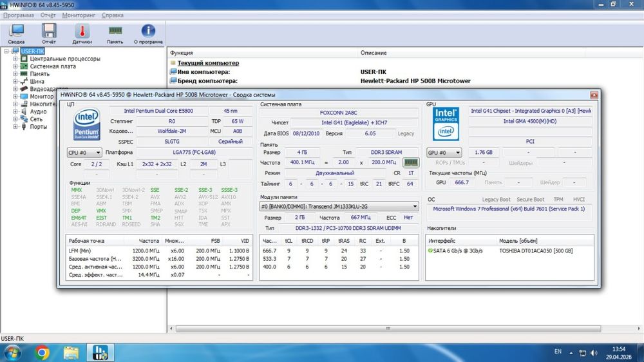Click the Текущий компьютер link
Viewport: 644px width, 362px height.
(x=208, y=63)
